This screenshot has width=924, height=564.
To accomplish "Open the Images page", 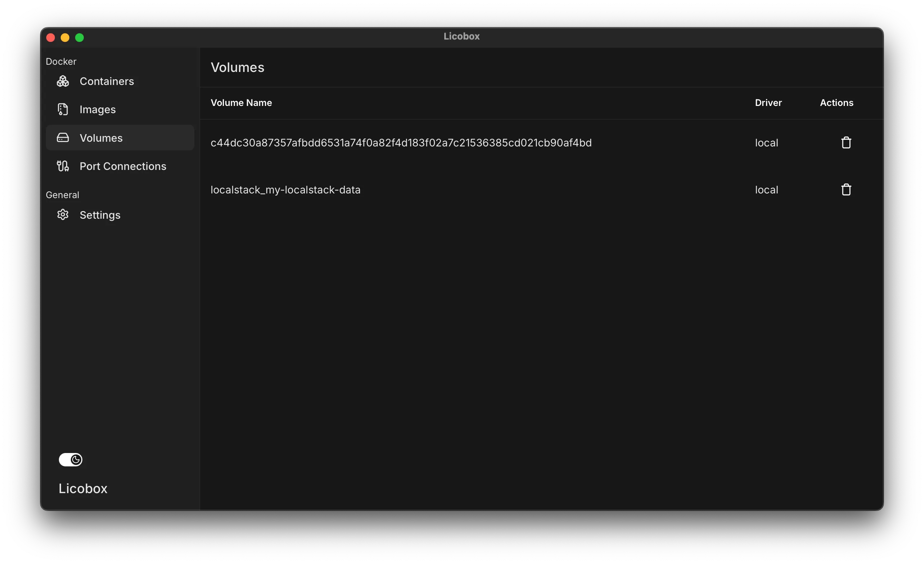I will coord(98,109).
